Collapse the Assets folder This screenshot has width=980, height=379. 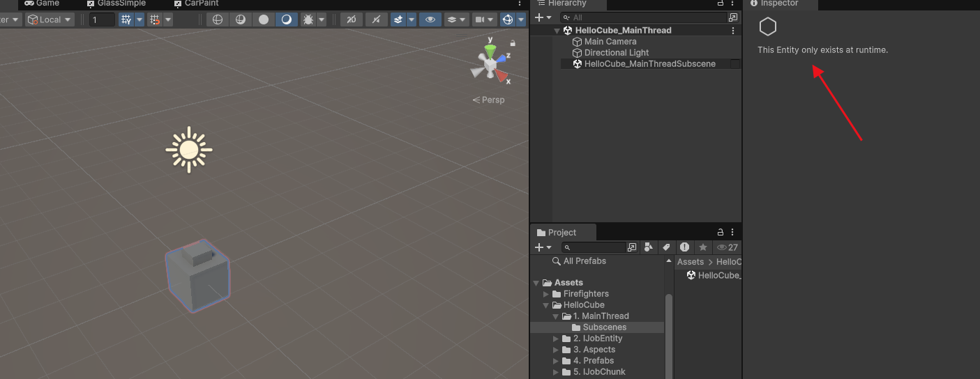[536, 283]
